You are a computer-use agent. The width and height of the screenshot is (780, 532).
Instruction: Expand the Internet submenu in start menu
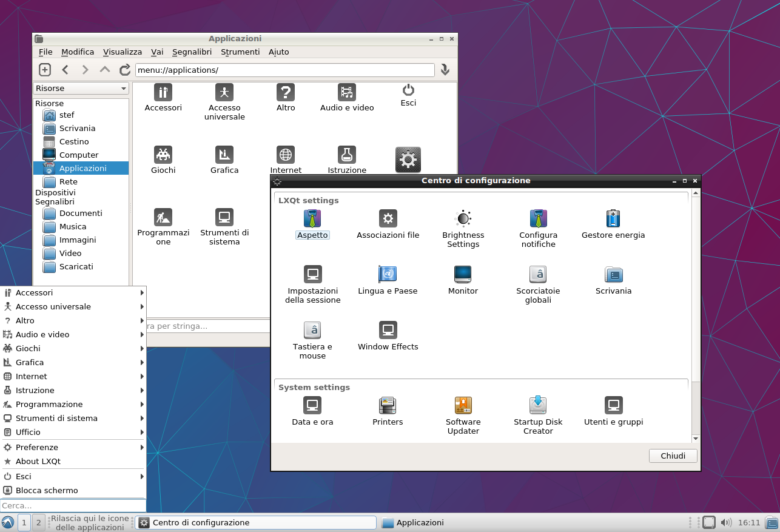click(x=73, y=376)
